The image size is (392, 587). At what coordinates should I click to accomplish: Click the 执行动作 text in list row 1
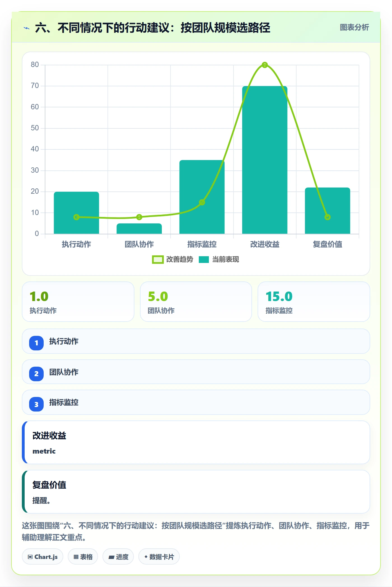click(64, 341)
